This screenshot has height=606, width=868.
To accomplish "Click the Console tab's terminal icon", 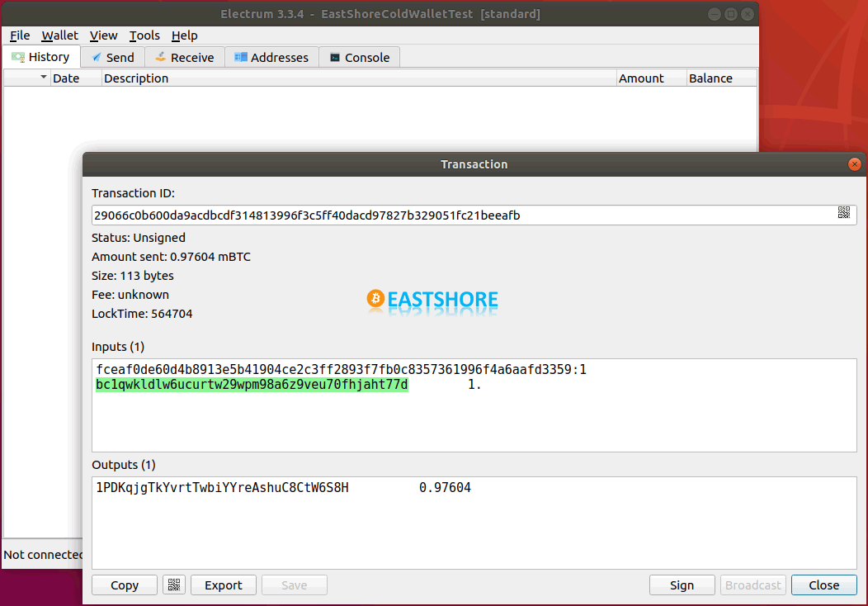I will pos(334,57).
